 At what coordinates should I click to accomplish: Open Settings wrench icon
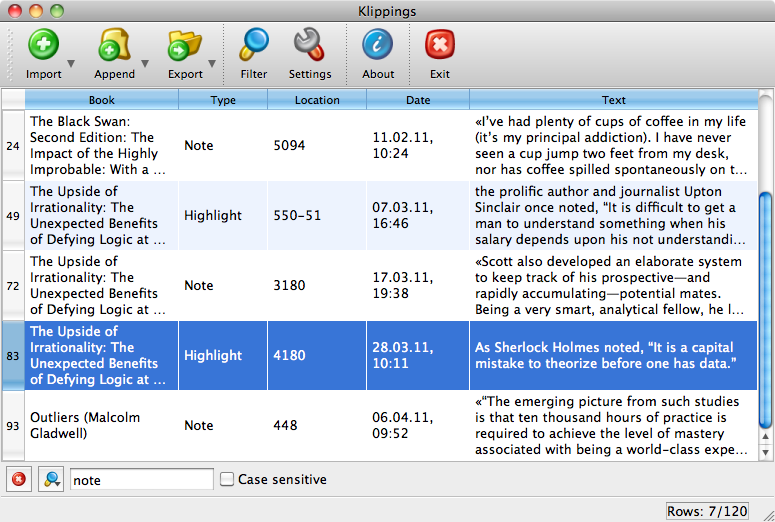pos(310,44)
